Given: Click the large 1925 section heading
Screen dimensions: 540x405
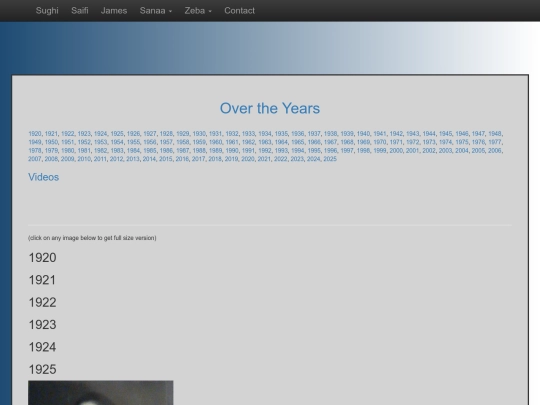Looking at the screenshot, I should 42,369.
